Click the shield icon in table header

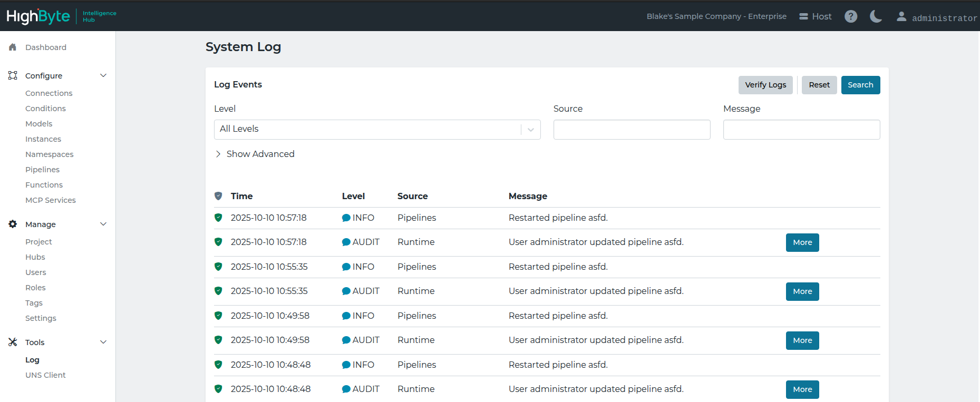point(218,196)
